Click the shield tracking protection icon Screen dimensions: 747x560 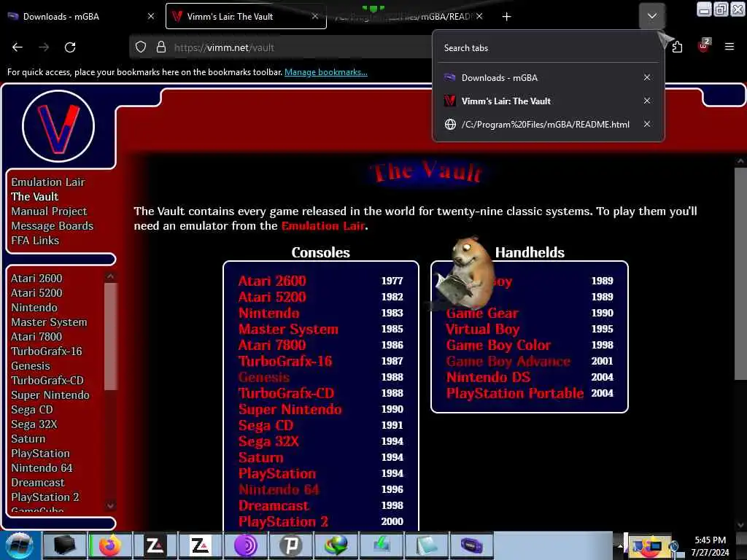pyautogui.click(x=141, y=47)
